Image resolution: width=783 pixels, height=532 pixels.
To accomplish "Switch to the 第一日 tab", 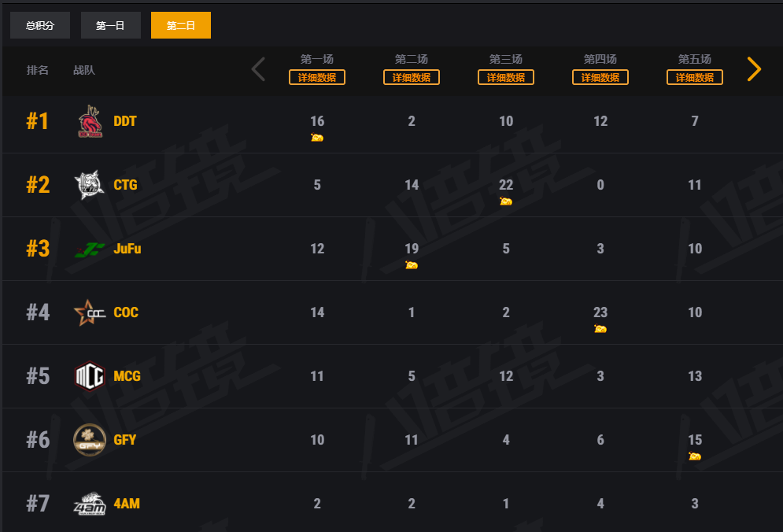I will [x=110, y=25].
